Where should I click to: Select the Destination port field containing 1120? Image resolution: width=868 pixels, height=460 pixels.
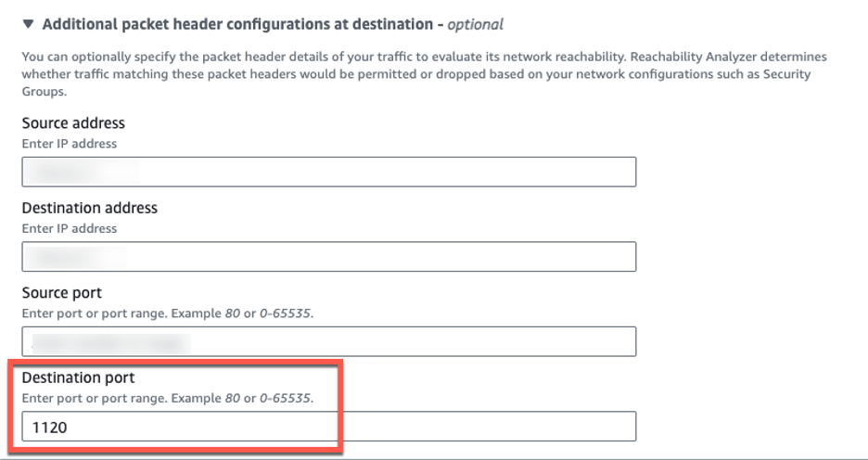coord(328,426)
